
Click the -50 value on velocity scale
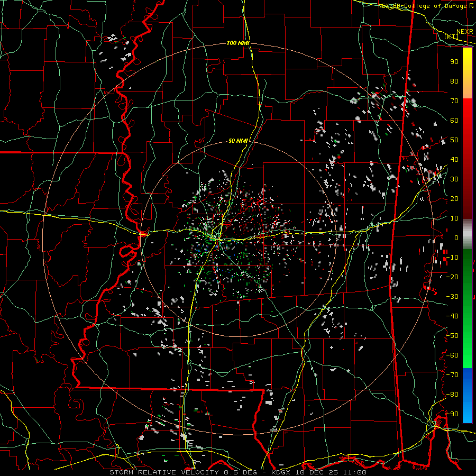click(x=452, y=336)
